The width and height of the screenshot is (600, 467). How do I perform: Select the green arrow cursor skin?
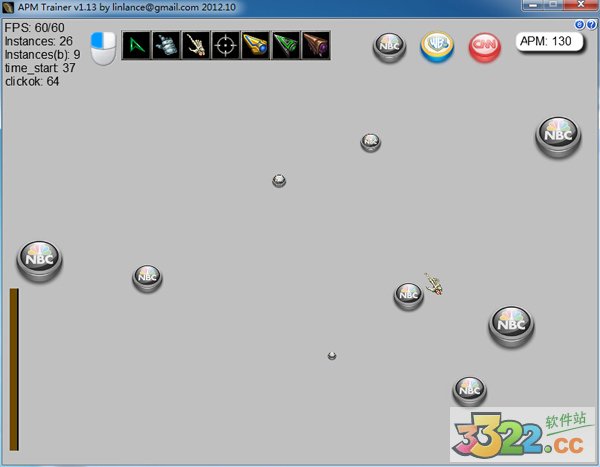(x=136, y=46)
